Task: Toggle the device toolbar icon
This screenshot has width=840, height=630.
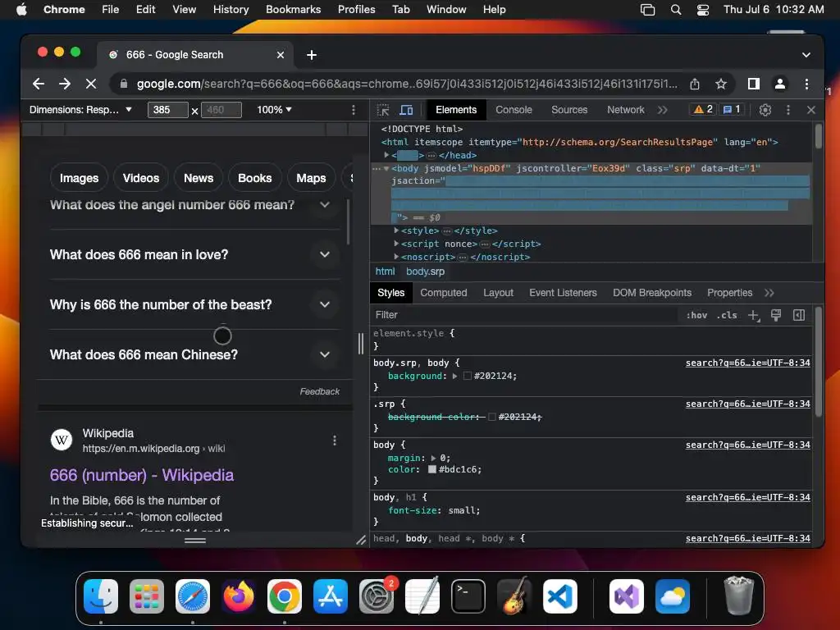Action: tap(407, 110)
